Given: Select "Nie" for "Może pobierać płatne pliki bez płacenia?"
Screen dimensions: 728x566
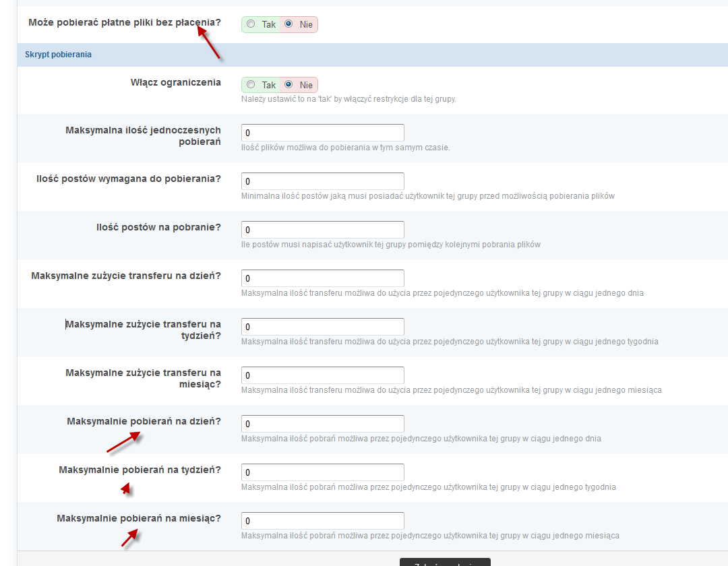Looking at the screenshot, I should [289, 24].
